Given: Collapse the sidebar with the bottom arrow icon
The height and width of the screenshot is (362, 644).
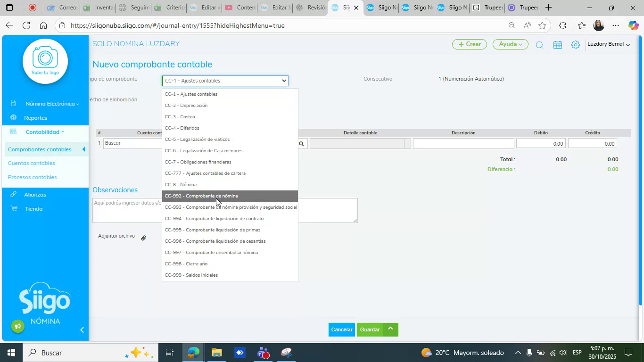Looking at the screenshot, I should click(x=82, y=330).
